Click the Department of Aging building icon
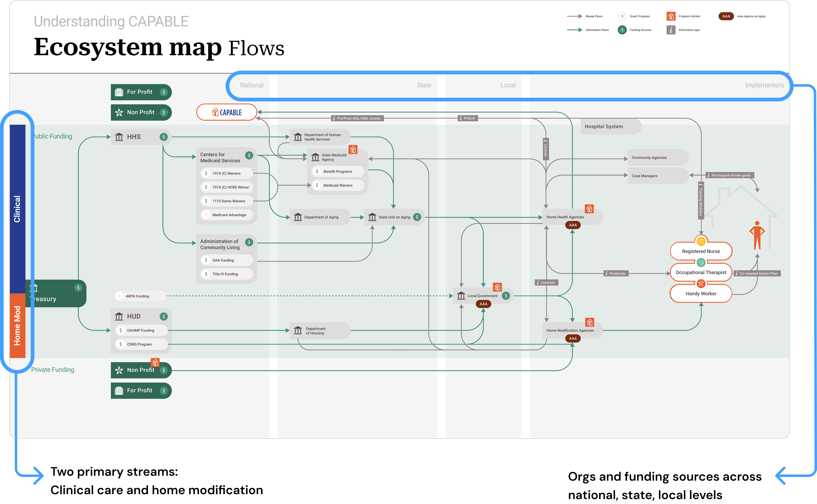This screenshot has width=817, height=504. click(298, 217)
